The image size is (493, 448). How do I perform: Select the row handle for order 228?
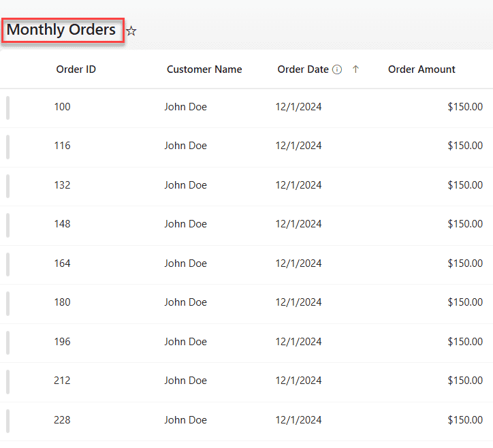(x=8, y=421)
